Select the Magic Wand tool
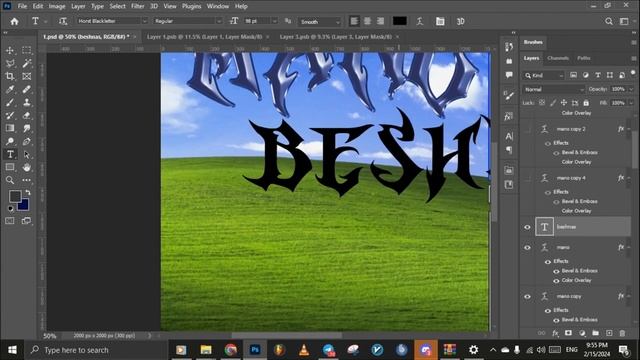Image resolution: width=640 pixels, height=360 pixels. coord(27,63)
